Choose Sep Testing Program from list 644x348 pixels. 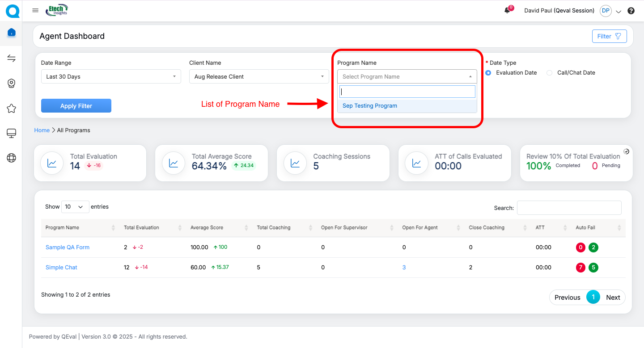(x=370, y=106)
